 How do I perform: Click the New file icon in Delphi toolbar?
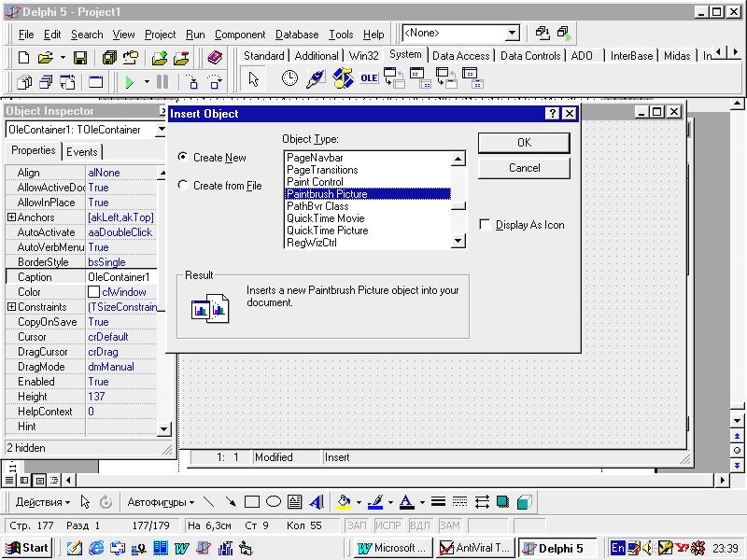coord(23,58)
